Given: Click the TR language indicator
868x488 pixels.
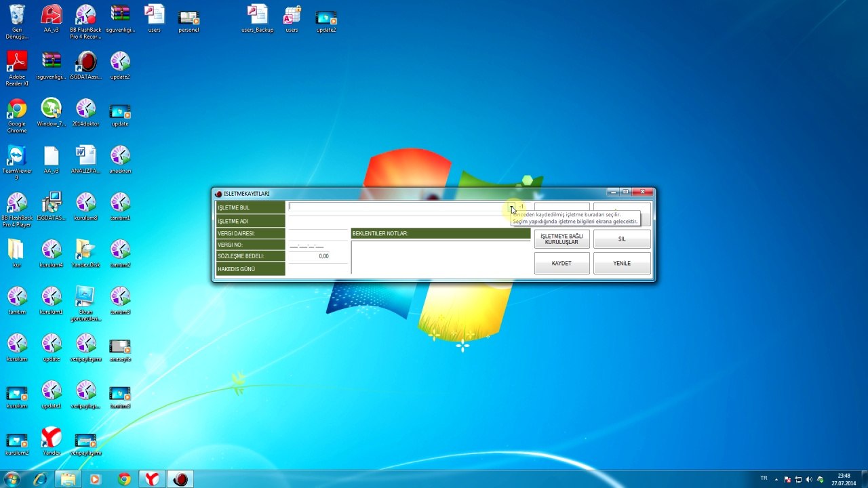Looking at the screenshot, I should pos(764,478).
